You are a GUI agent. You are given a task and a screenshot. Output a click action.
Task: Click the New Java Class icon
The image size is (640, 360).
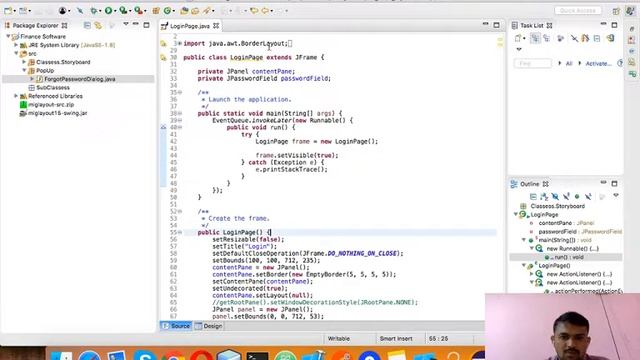(x=167, y=11)
